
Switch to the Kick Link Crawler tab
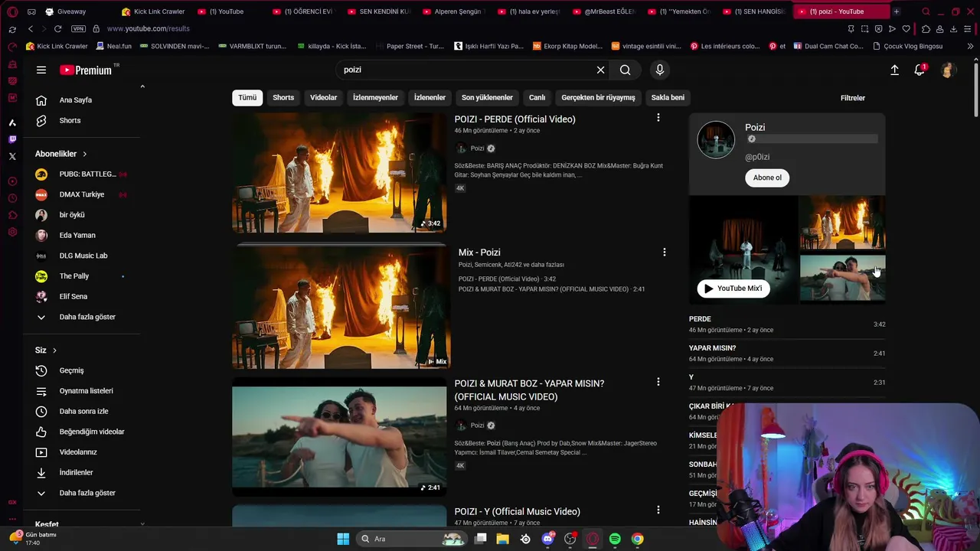tap(152, 11)
